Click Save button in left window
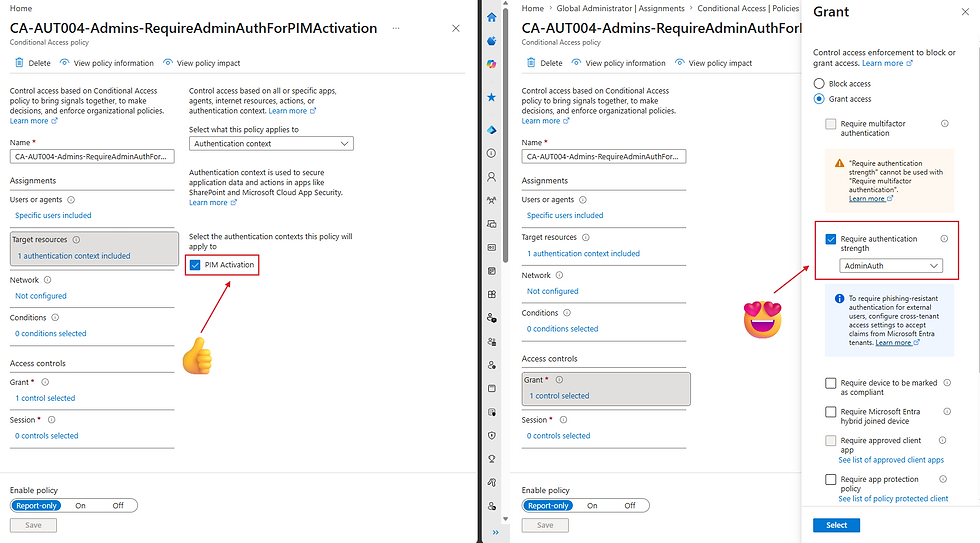Screen dimensions: 980x543 click(33, 525)
